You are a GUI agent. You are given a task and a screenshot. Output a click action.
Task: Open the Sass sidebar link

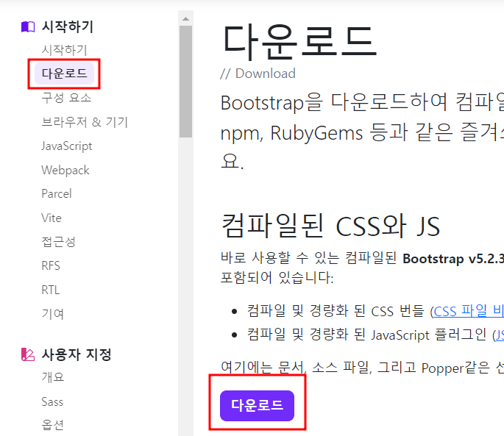52,401
